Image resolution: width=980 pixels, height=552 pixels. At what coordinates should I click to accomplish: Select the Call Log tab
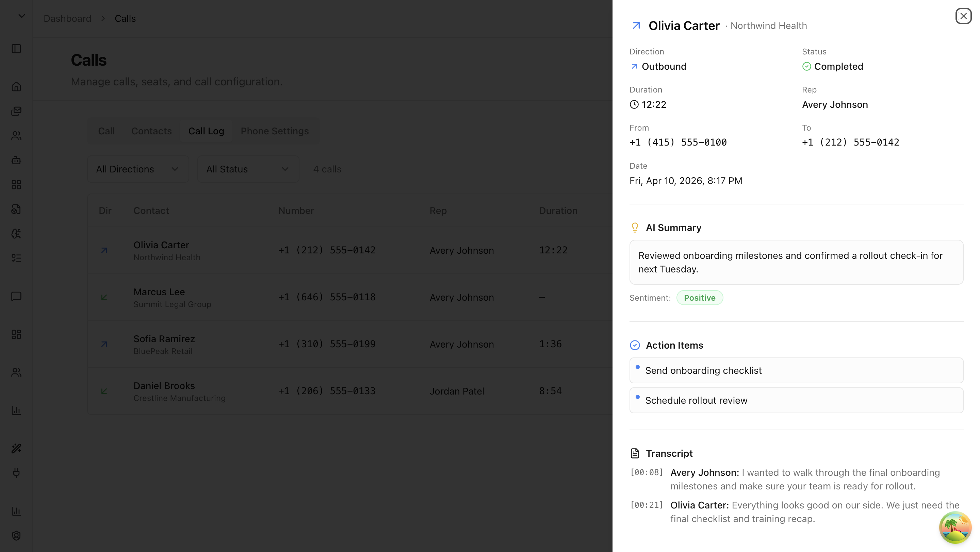pos(206,131)
